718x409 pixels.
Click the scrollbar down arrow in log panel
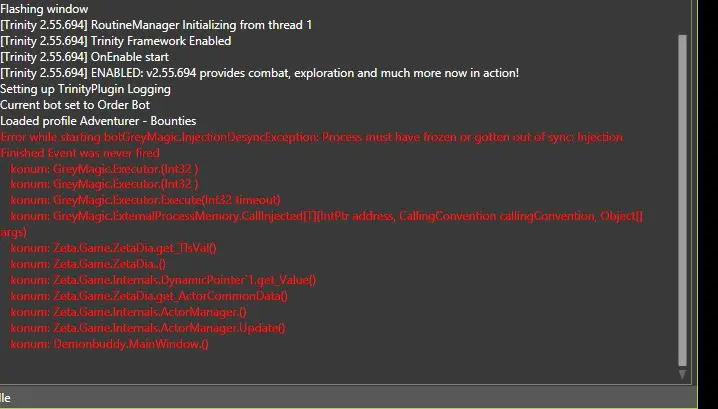[683, 375]
